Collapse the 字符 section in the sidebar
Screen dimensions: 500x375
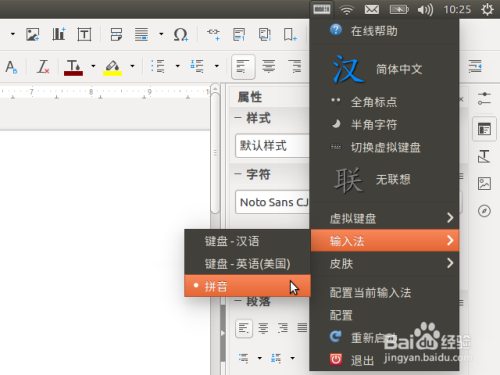pyautogui.click(x=238, y=174)
